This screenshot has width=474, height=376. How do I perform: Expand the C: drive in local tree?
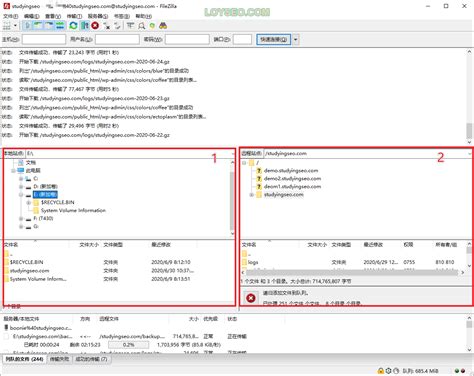click(x=21, y=179)
